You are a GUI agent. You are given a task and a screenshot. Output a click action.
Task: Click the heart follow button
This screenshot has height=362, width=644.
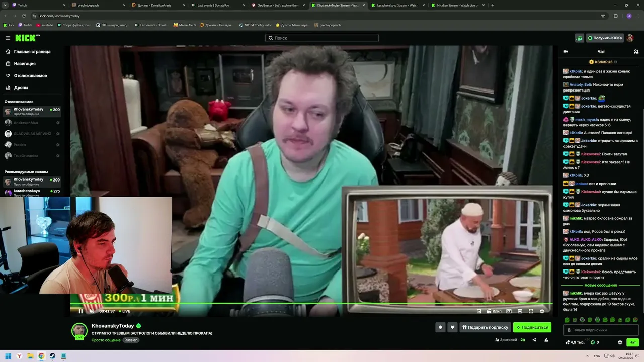(x=452, y=327)
